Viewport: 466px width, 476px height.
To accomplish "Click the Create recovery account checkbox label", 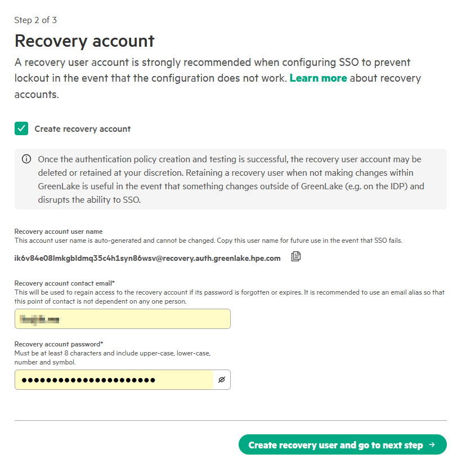I will click(x=82, y=129).
